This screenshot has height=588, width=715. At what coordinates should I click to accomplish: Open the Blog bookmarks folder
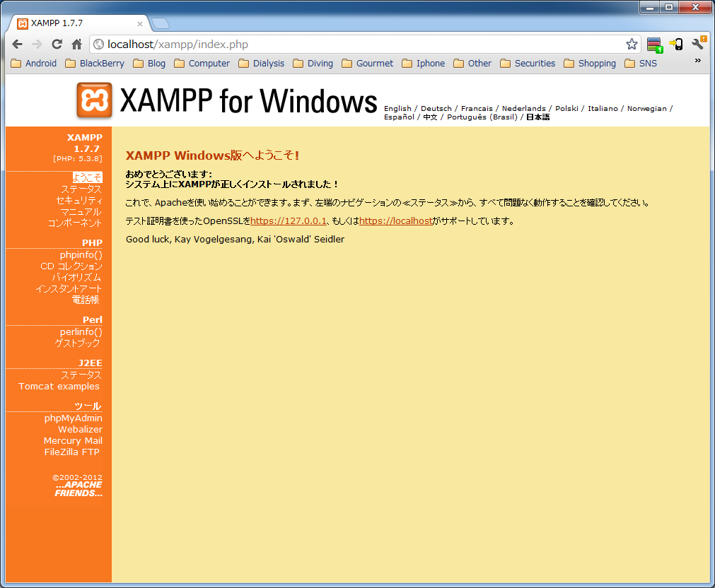(x=149, y=64)
